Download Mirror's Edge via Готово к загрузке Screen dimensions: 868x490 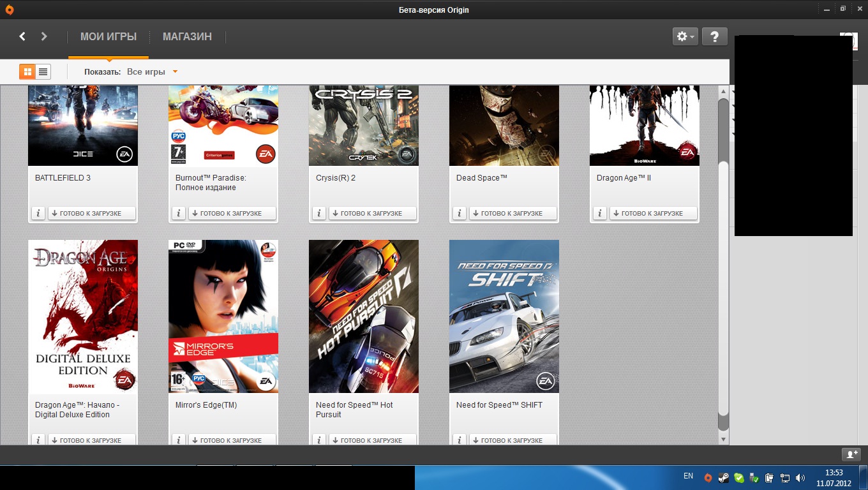tap(232, 440)
